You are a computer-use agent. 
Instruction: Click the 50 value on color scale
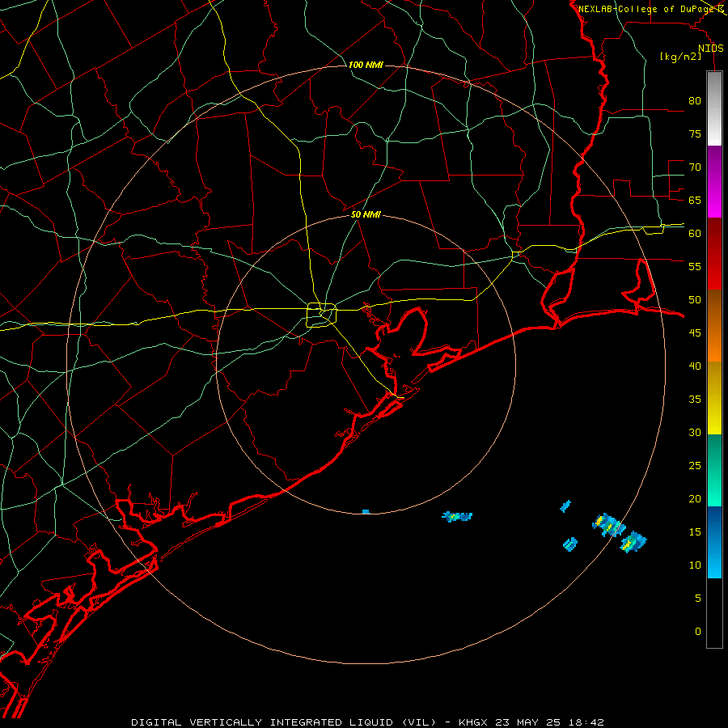pyautogui.click(x=695, y=299)
